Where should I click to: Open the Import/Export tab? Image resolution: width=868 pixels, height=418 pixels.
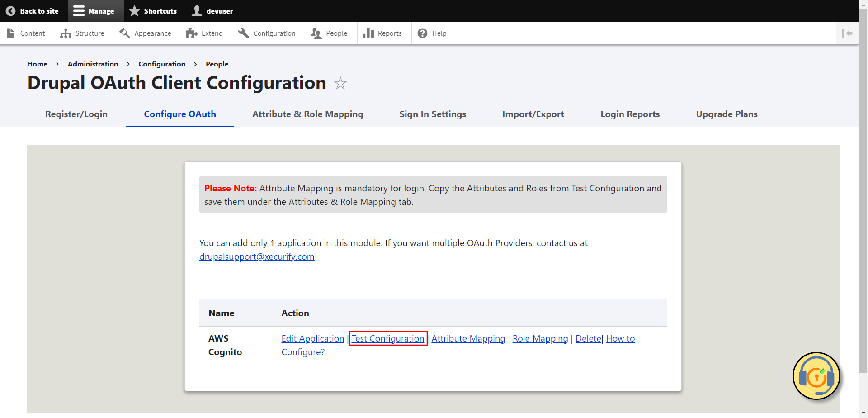[533, 114]
